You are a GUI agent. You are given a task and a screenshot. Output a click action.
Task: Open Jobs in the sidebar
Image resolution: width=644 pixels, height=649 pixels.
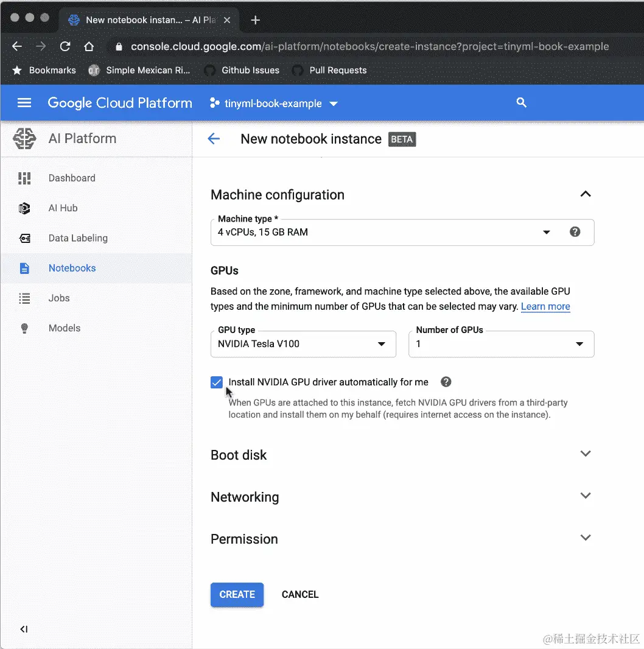tap(96, 298)
